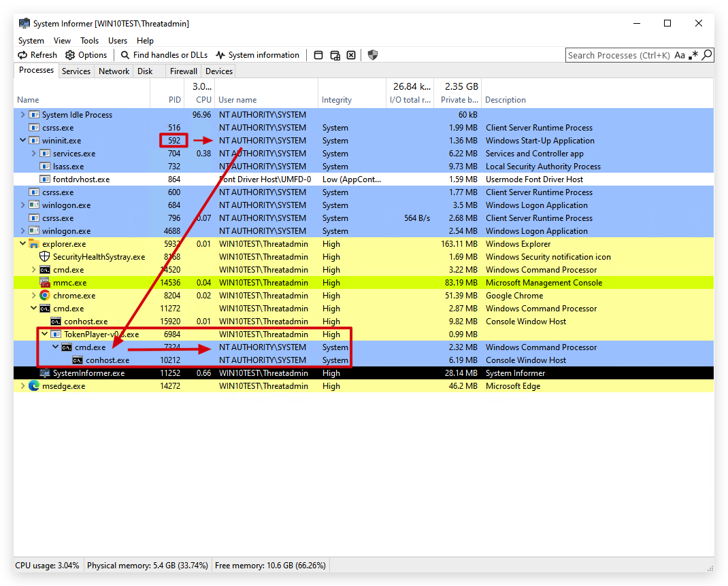Click the mmc.exe toolbox icon

tap(45, 283)
